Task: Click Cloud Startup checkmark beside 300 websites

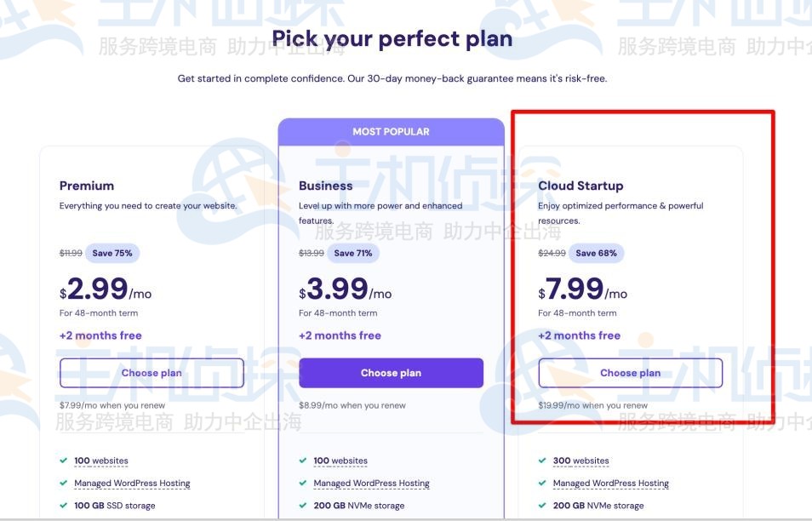Action: [542, 461]
